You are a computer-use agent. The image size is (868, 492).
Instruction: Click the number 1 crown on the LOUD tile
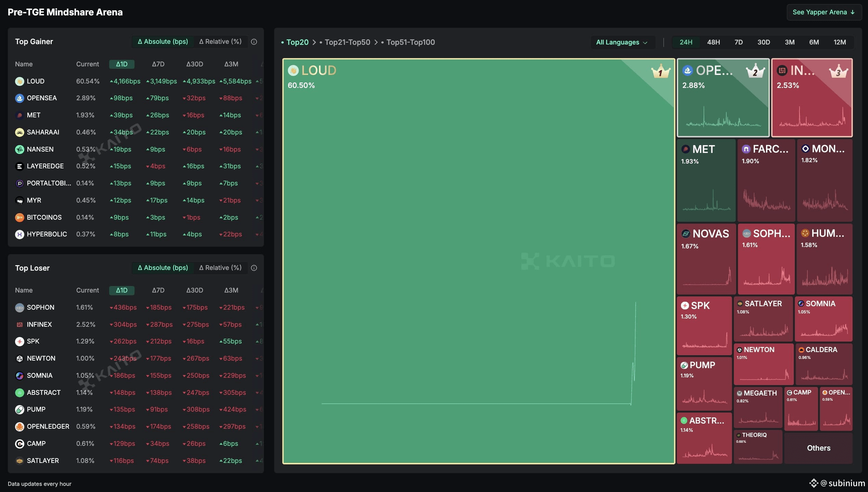point(661,71)
